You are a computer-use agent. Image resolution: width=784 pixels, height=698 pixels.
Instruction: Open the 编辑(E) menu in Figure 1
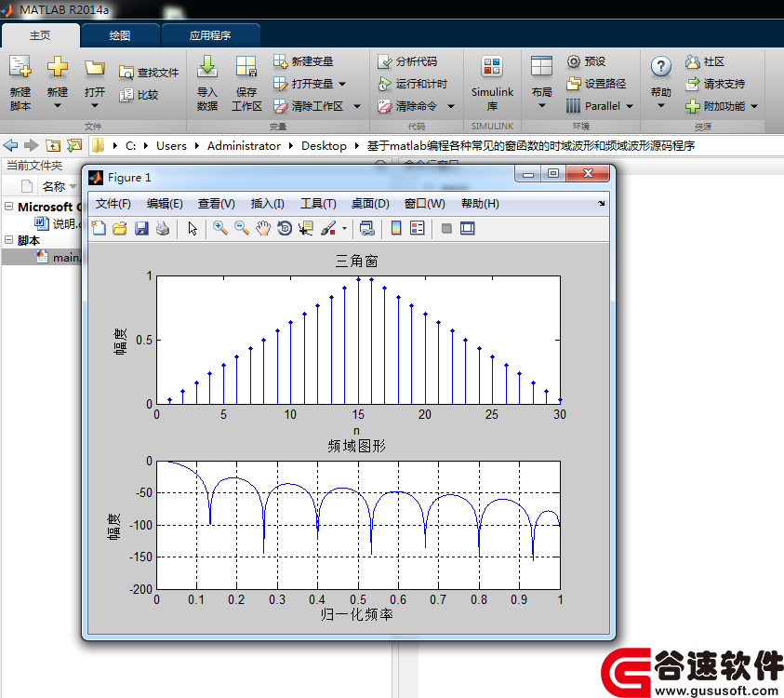pyautogui.click(x=165, y=204)
